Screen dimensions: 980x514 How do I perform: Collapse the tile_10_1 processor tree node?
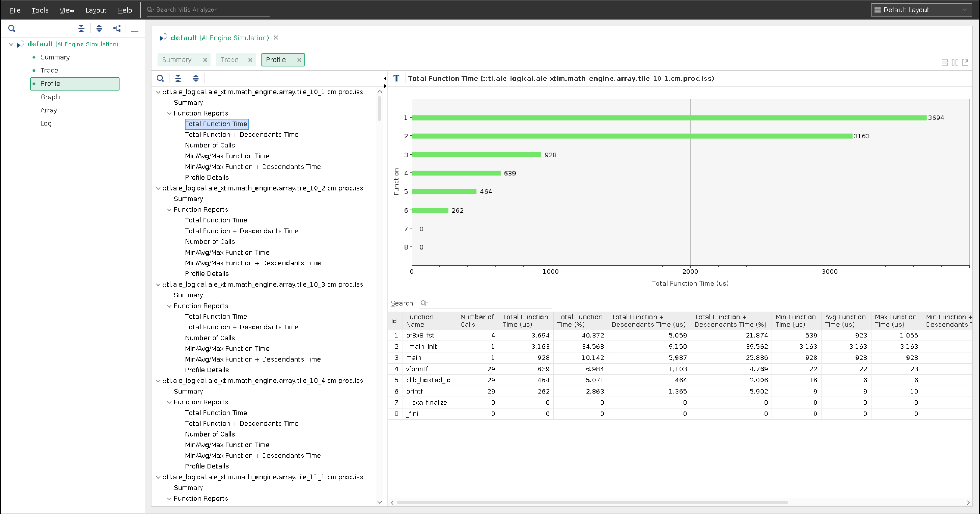click(158, 92)
